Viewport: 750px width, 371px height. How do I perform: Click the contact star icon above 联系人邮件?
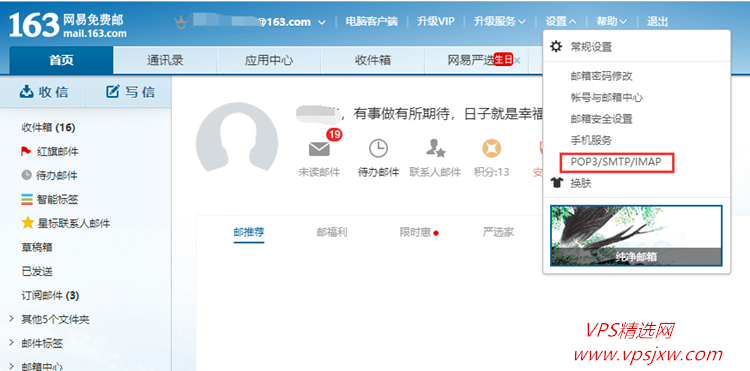pyautogui.click(x=435, y=149)
